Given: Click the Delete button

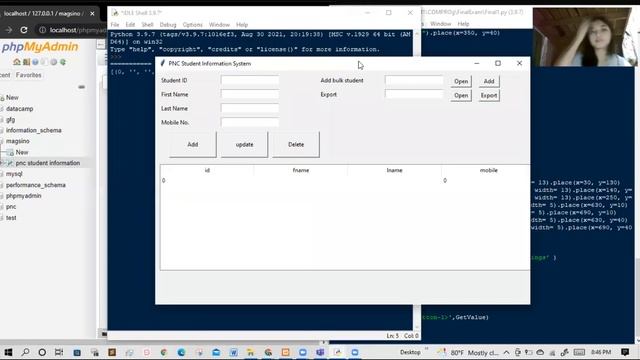Looking at the screenshot, I should (296, 144).
